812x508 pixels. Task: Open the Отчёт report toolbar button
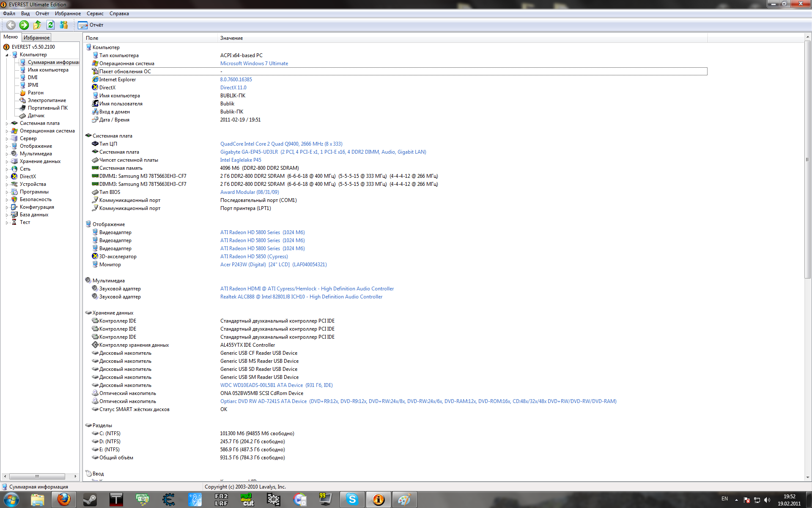coord(91,25)
